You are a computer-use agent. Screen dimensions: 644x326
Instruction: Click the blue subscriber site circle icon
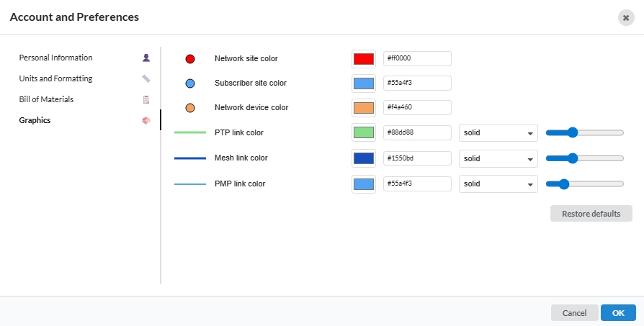[x=190, y=83]
